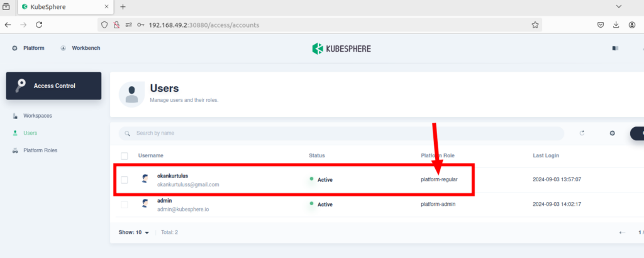Click the insecure connection lock icon
The width and height of the screenshot is (644, 258).
[116, 25]
